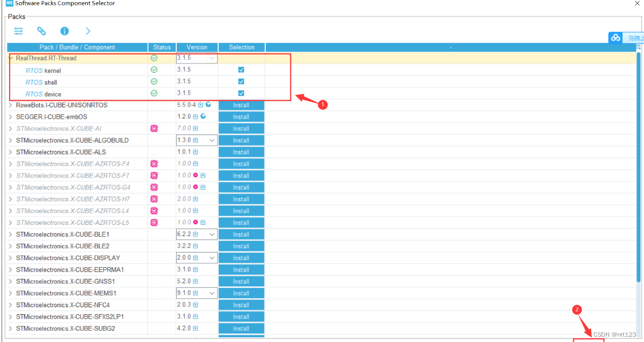This screenshot has width=644, height=342.
Task: Uncheck the RTOS device selection checkbox
Action: tap(241, 93)
